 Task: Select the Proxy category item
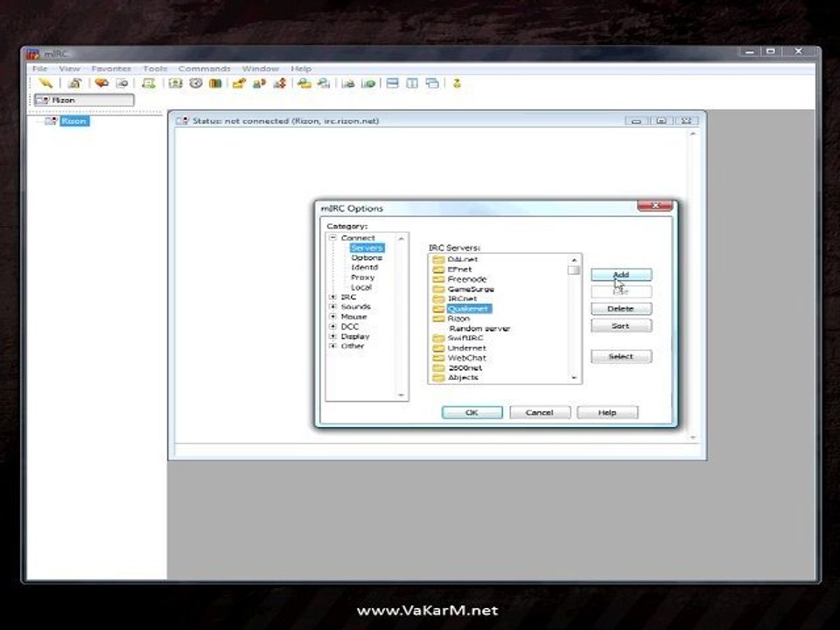[362, 277]
